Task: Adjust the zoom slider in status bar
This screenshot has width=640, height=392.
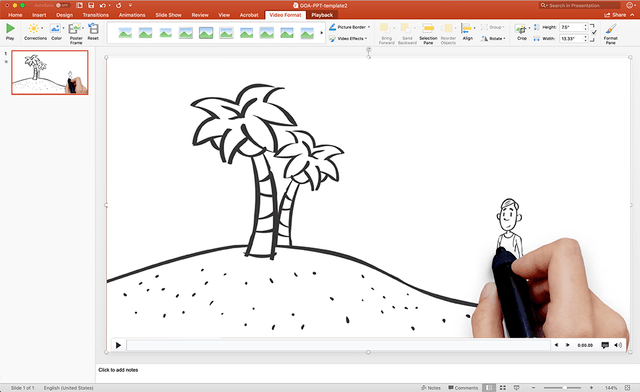Action: pyautogui.click(x=562, y=388)
